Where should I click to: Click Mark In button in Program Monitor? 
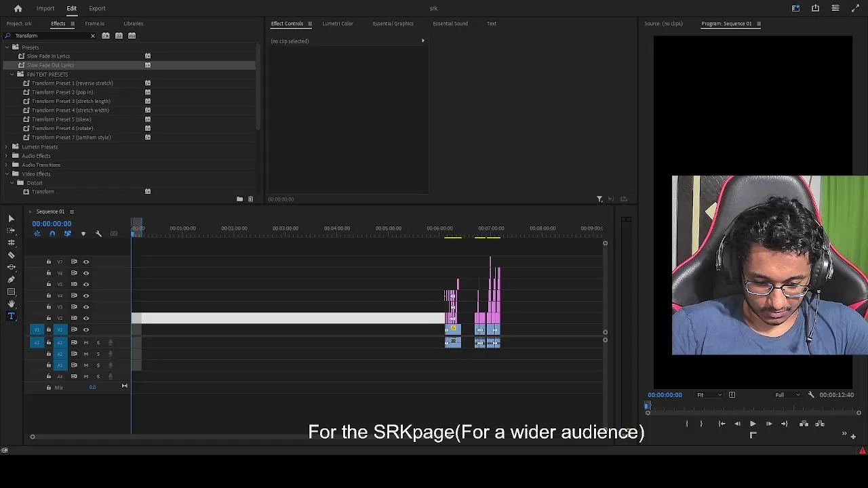[686, 424]
